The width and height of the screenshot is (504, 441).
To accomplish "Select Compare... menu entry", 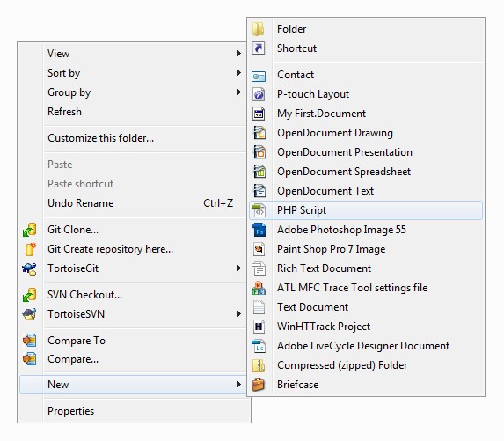I will point(134,359).
